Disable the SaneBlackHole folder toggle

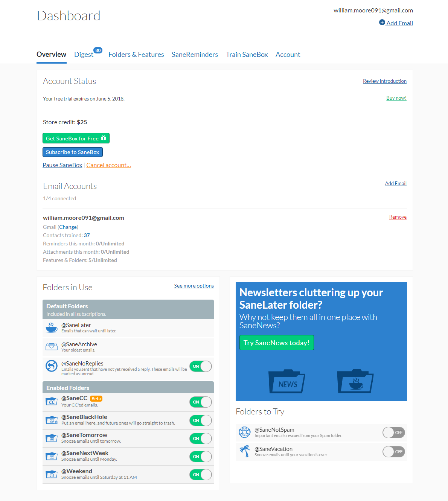201,420
